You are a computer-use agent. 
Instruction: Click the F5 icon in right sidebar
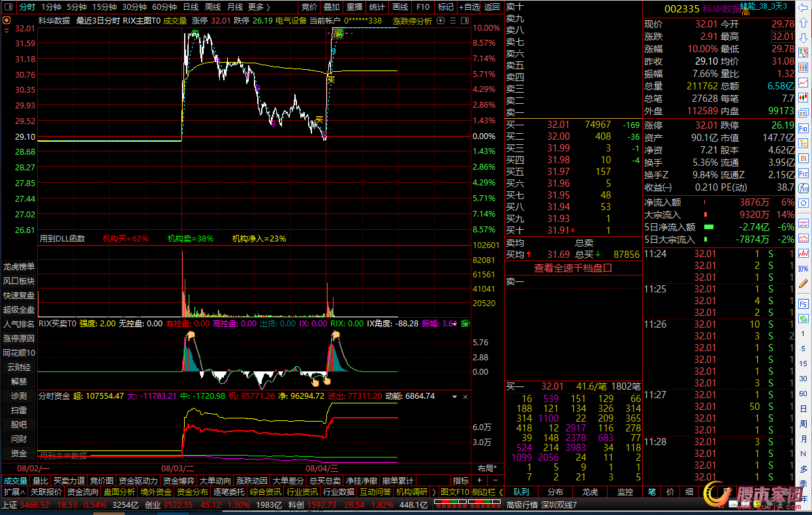pyautogui.click(x=804, y=304)
